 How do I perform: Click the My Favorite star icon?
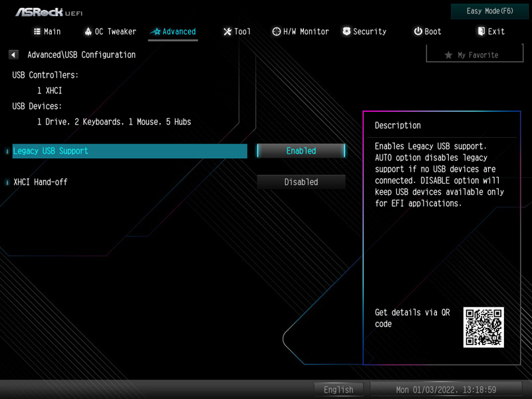[x=448, y=55]
